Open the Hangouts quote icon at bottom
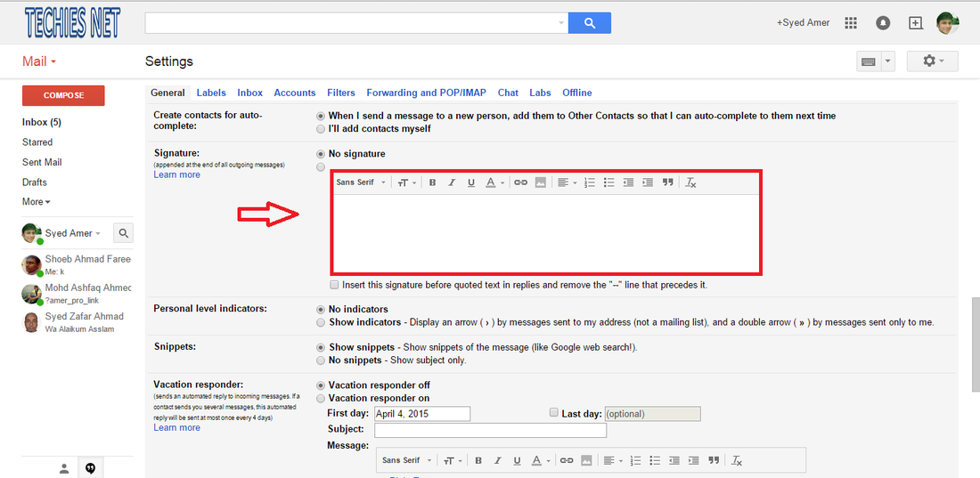This screenshot has height=478, width=980. tap(91, 468)
